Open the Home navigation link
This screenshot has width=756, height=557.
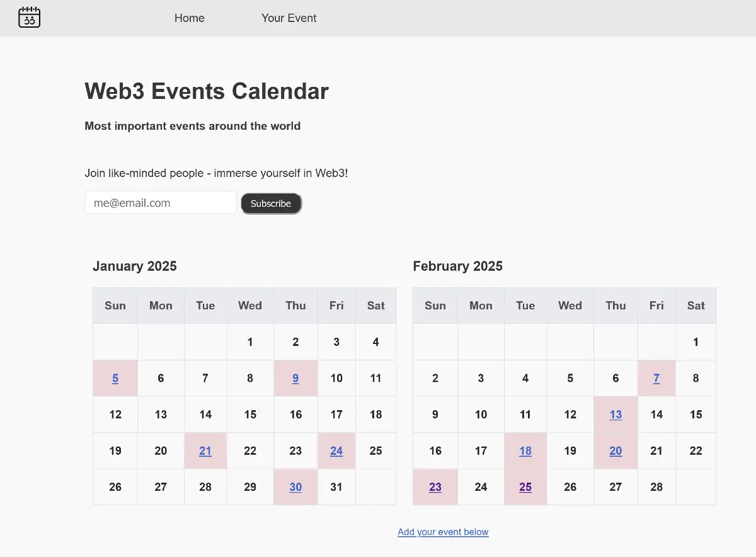(x=189, y=18)
